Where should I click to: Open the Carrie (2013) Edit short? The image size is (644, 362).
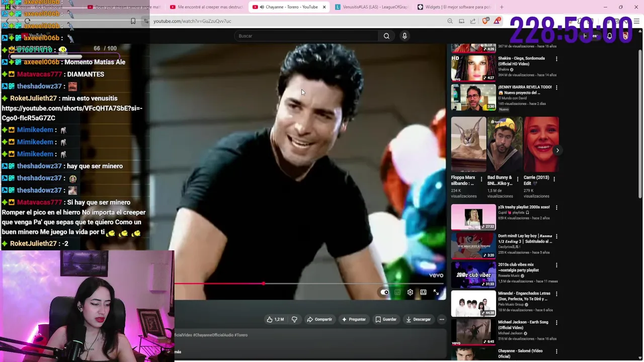point(541,144)
